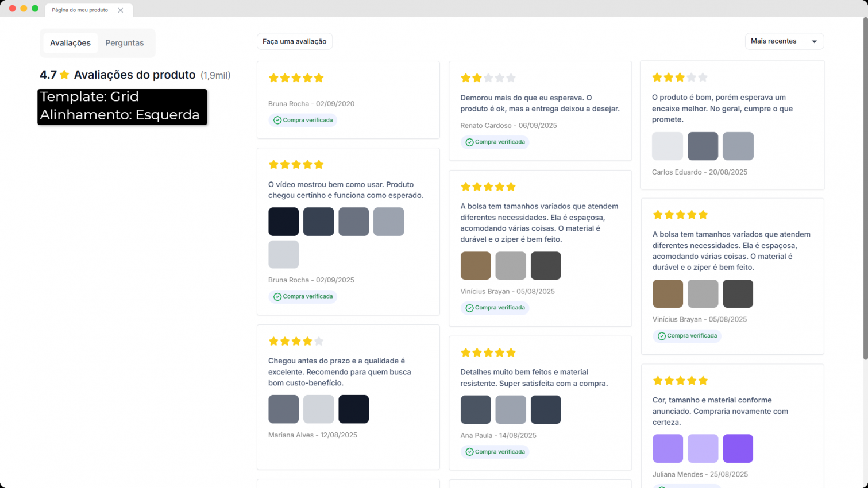Switch to the Perguntas tab
Viewport: 868px width, 488px height.
coord(125,43)
